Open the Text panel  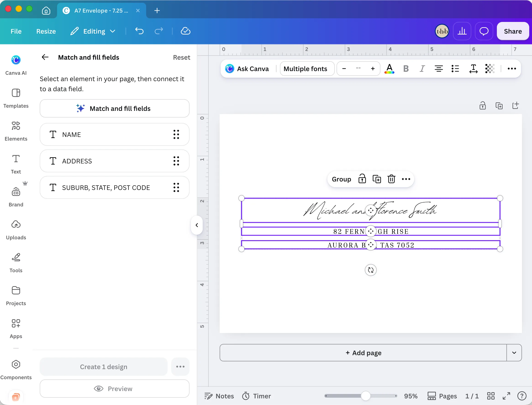coord(16,164)
